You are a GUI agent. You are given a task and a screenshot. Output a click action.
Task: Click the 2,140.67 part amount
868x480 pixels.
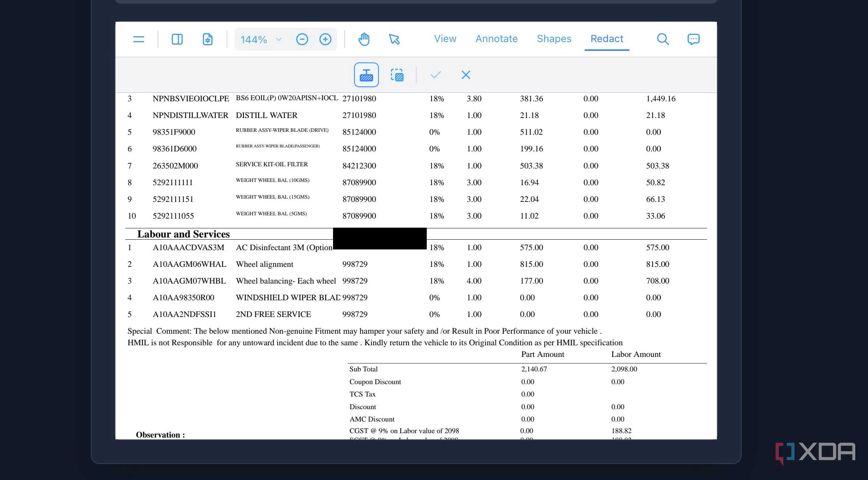(534, 369)
